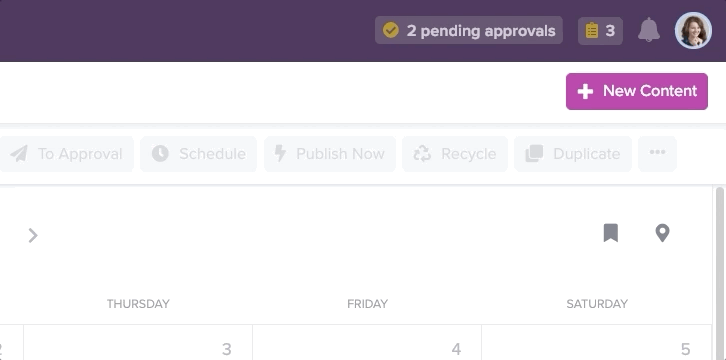The image size is (726, 360).
Task: Open the notifications bell
Action: [x=649, y=31]
